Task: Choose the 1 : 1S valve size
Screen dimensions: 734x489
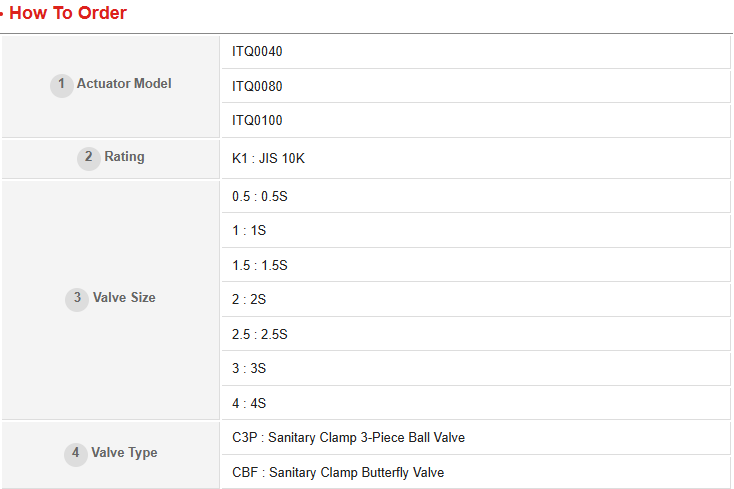Action: pos(249,231)
